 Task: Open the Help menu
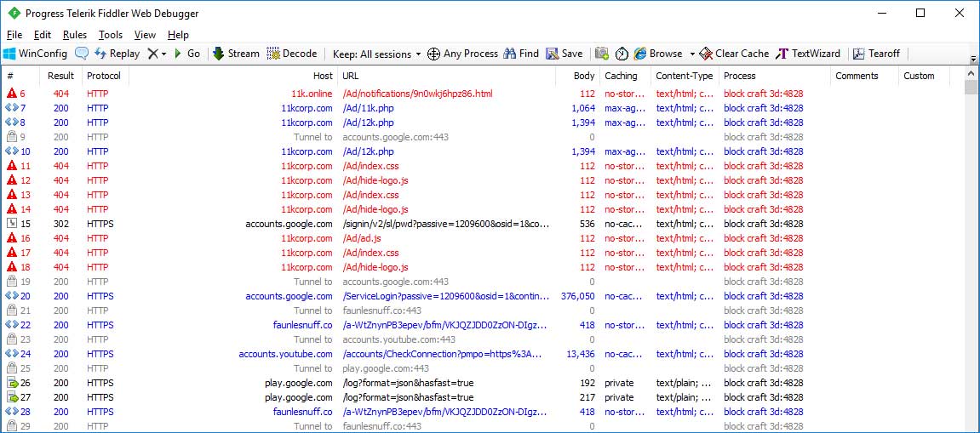tap(178, 35)
